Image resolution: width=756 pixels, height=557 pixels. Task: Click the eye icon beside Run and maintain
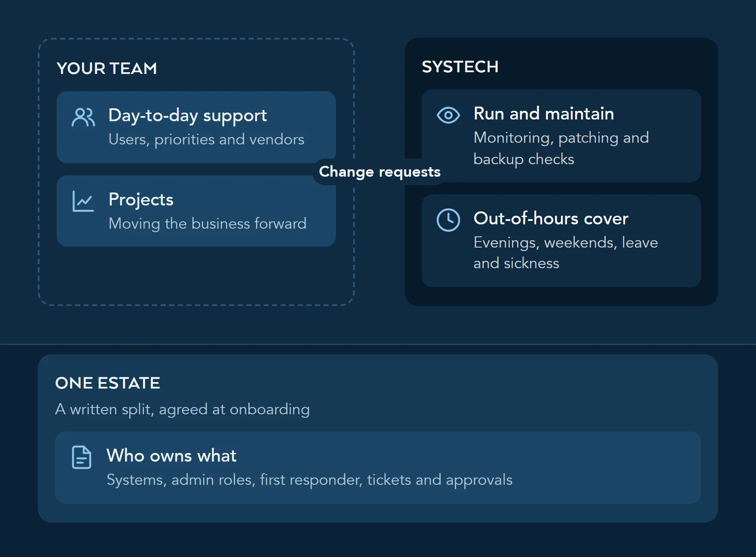pyautogui.click(x=448, y=115)
